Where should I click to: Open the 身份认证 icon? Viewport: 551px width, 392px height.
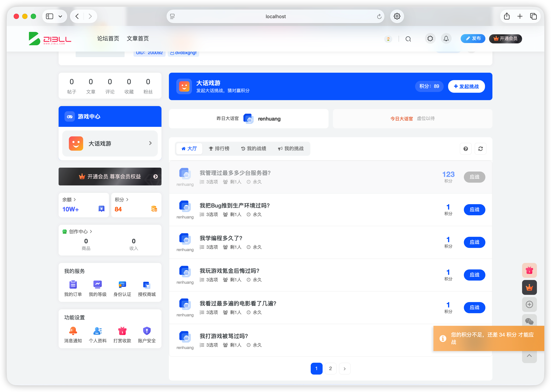pyautogui.click(x=122, y=285)
